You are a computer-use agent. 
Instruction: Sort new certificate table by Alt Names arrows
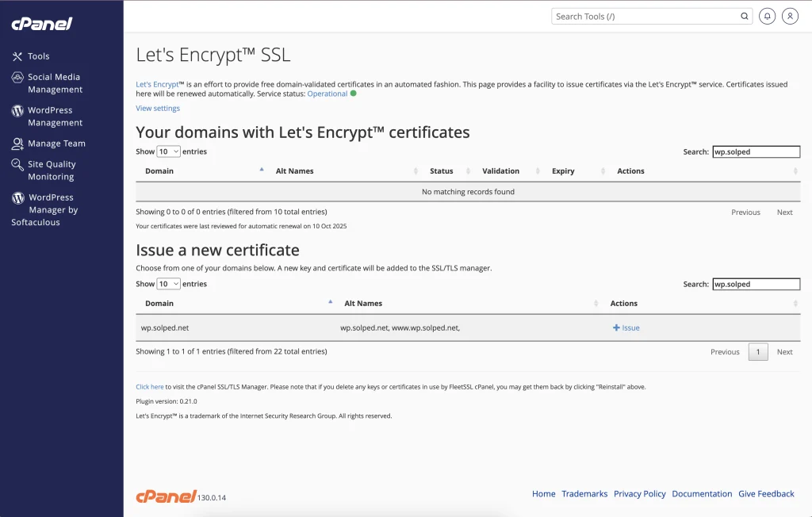tap(596, 303)
